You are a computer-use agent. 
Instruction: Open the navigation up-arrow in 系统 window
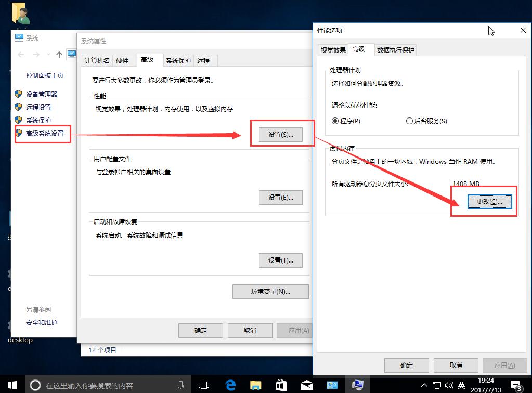tap(59, 54)
